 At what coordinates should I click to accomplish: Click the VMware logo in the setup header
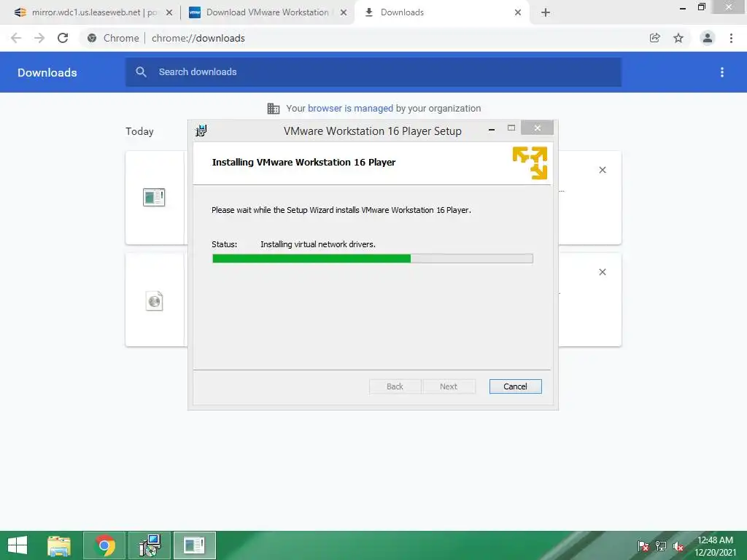coord(530,163)
